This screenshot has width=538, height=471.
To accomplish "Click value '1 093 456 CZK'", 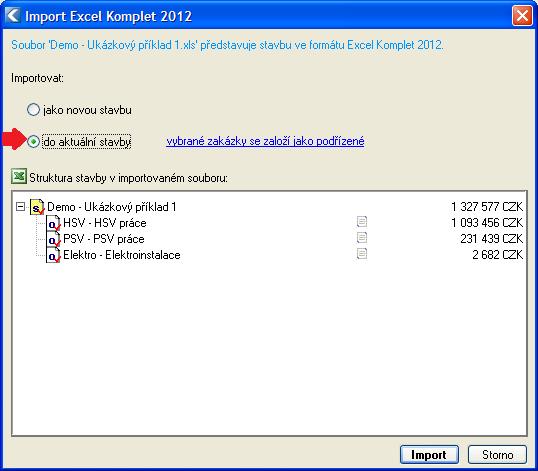I will pyautogui.click(x=487, y=223).
